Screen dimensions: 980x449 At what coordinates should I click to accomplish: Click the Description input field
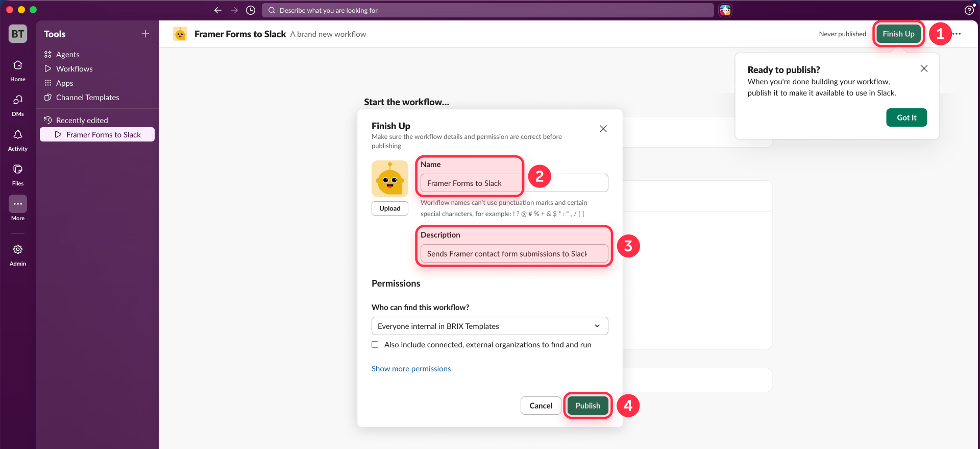[x=514, y=253]
